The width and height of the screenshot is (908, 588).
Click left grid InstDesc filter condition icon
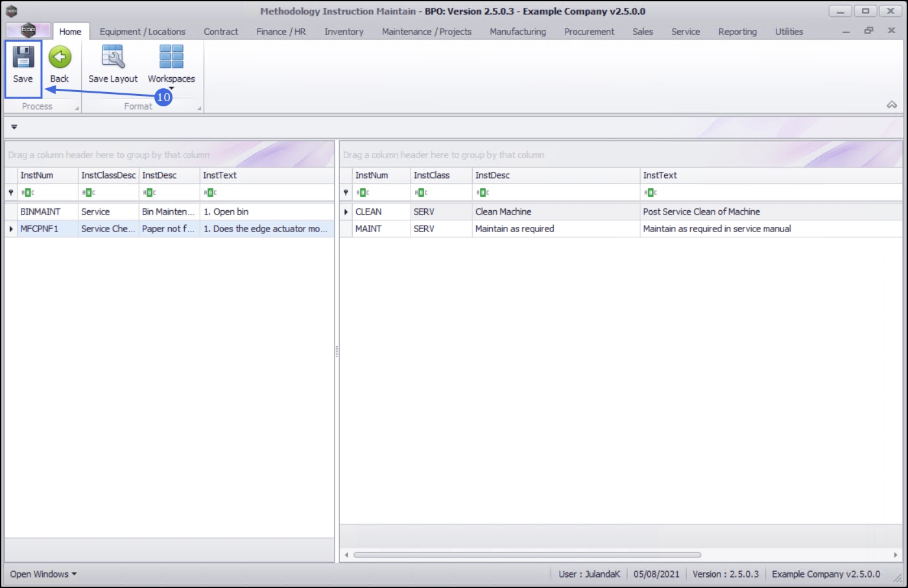coord(150,193)
